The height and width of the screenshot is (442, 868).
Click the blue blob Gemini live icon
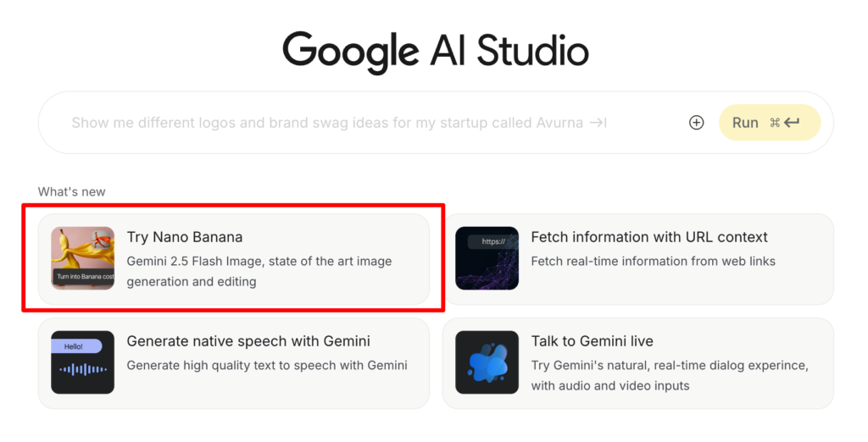[x=487, y=362]
